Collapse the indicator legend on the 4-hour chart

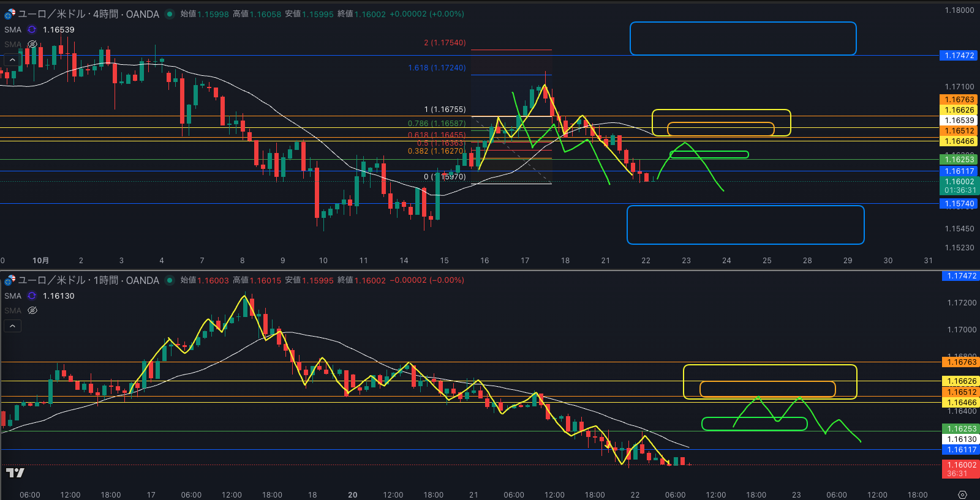[12, 59]
